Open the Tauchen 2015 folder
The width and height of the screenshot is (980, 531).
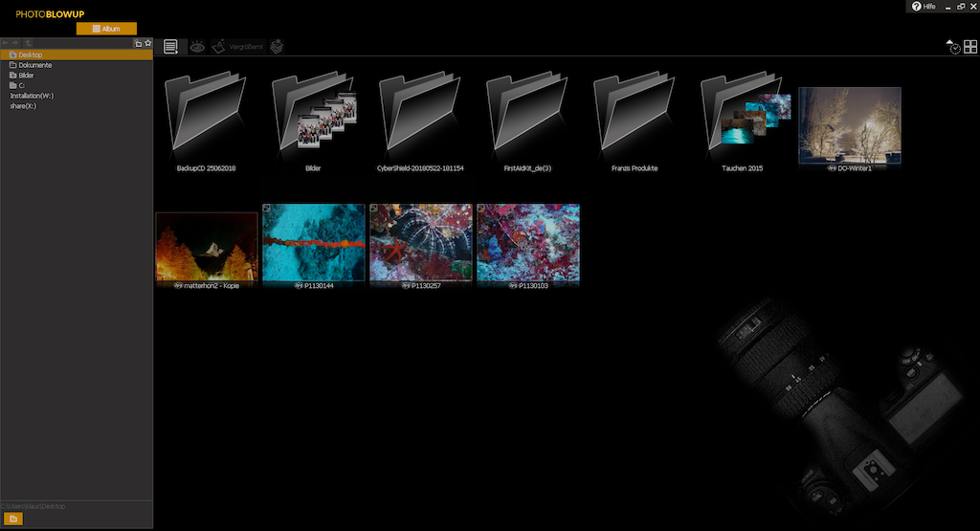(745, 120)
